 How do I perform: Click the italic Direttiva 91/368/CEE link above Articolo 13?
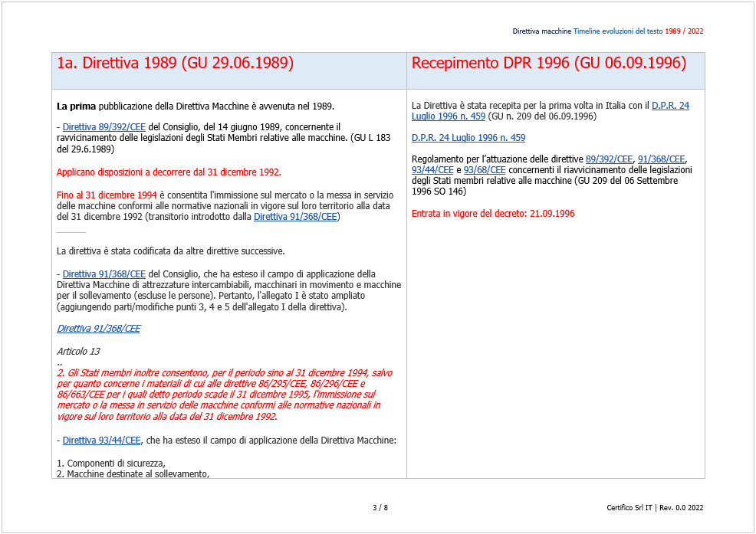(97, 328)
